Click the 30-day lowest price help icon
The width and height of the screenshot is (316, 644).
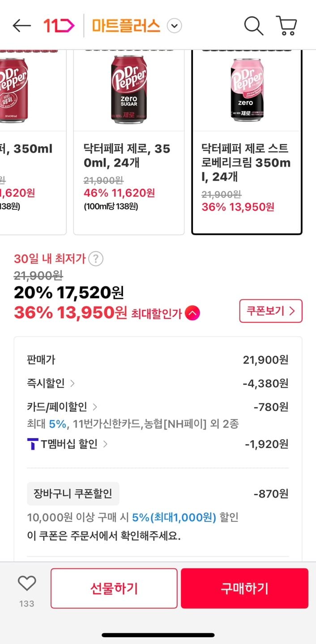96,258
